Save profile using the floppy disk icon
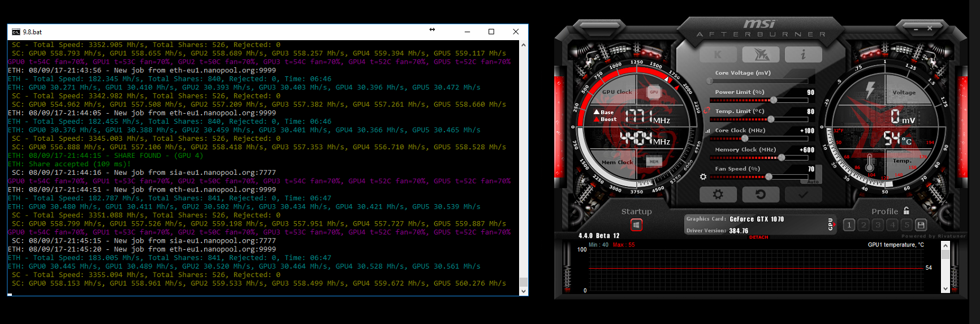This screenshot has height=324, width=980. (x=921, y=225)
